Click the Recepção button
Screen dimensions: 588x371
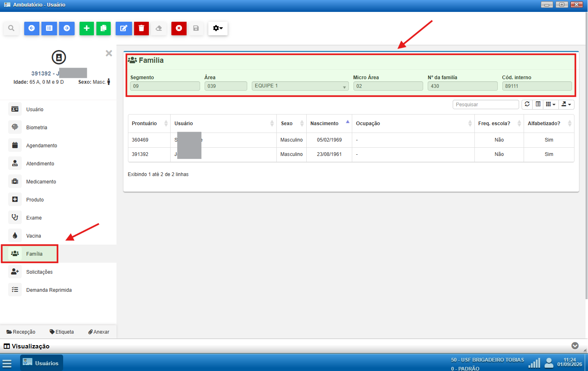pyautogui.click(x=21, y=332)
